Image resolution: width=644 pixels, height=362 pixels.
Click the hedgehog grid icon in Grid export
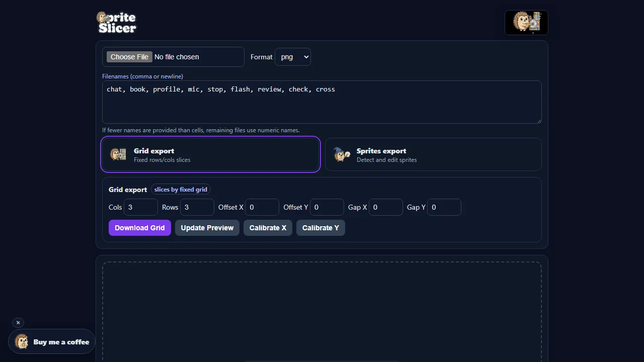[x=118, y=154]
